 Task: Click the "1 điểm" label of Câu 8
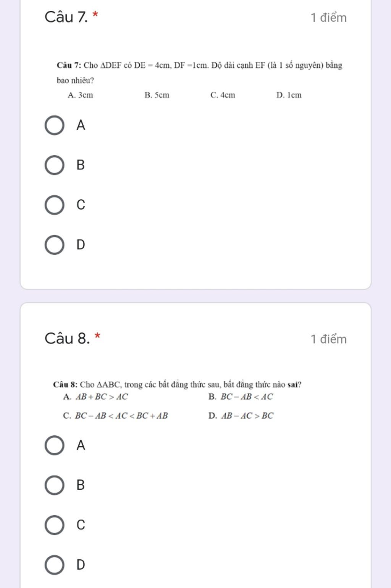(328, 339)
